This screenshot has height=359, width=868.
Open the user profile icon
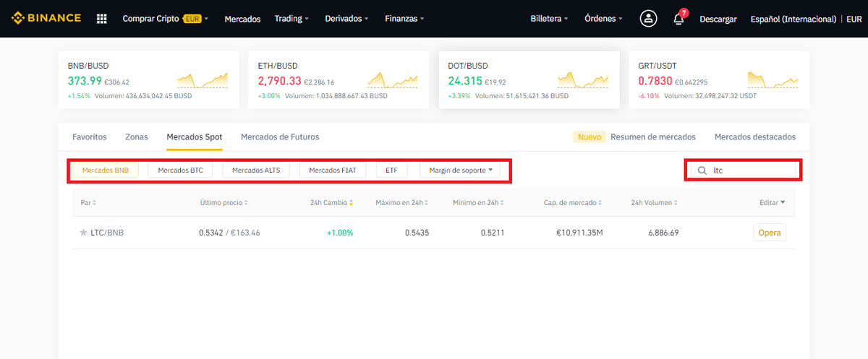point(648,19)
